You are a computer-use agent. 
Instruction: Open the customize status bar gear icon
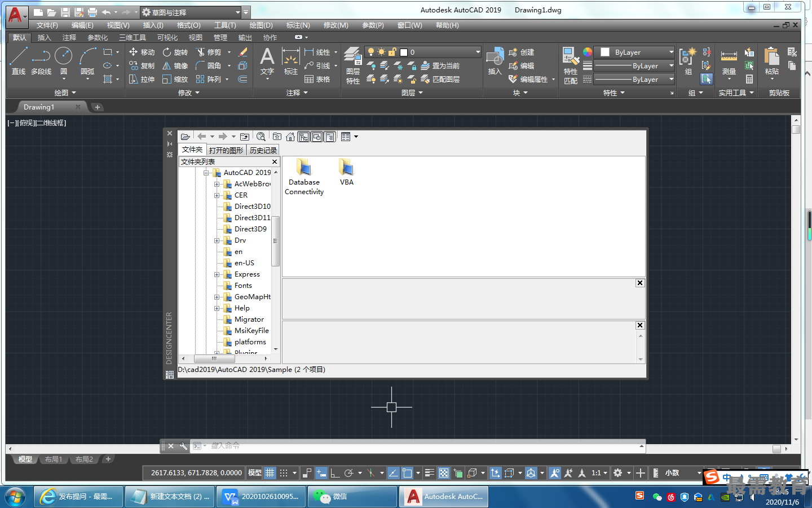pos(618,473)
